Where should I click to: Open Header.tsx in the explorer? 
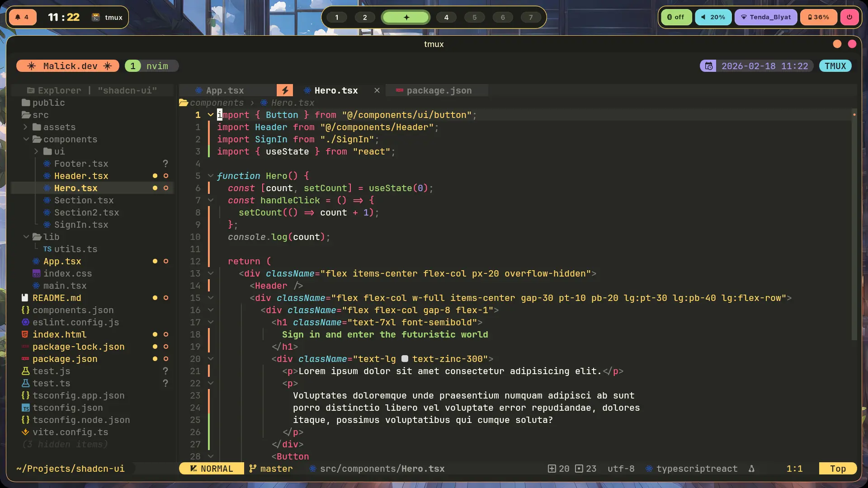pyautogui.click(x=81, y=176)
